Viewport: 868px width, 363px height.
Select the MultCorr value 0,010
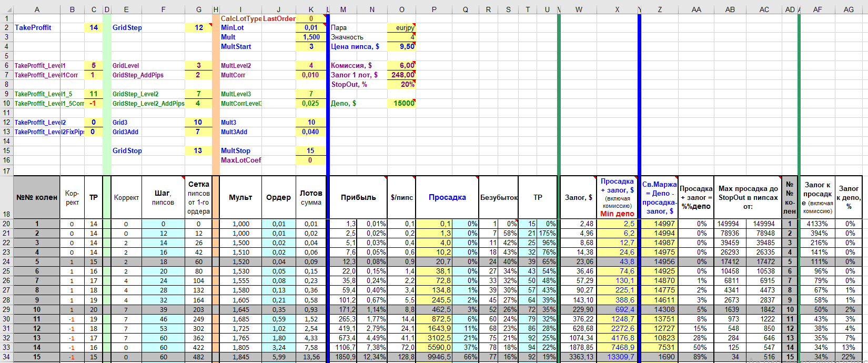coord(311,75)
